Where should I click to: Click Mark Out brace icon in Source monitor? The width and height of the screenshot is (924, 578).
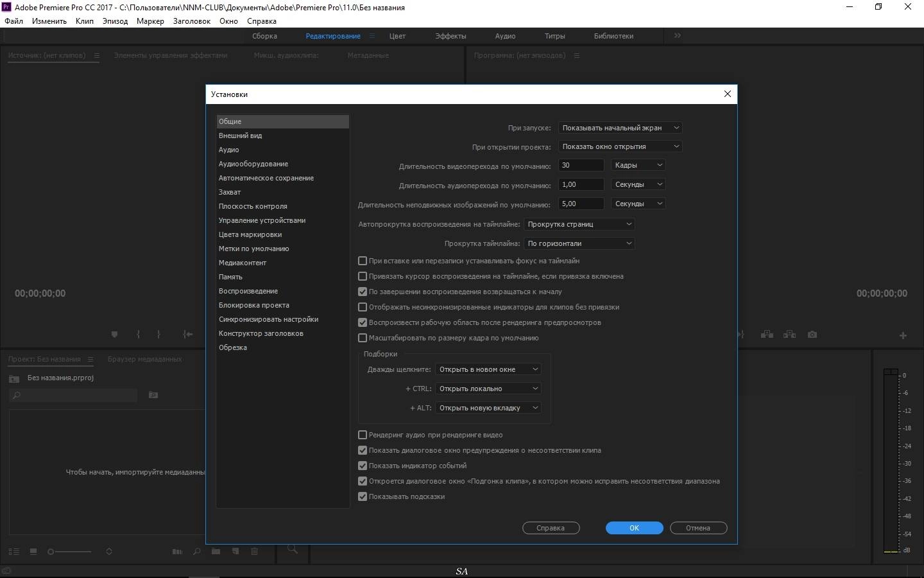click(x=158, y=335)
